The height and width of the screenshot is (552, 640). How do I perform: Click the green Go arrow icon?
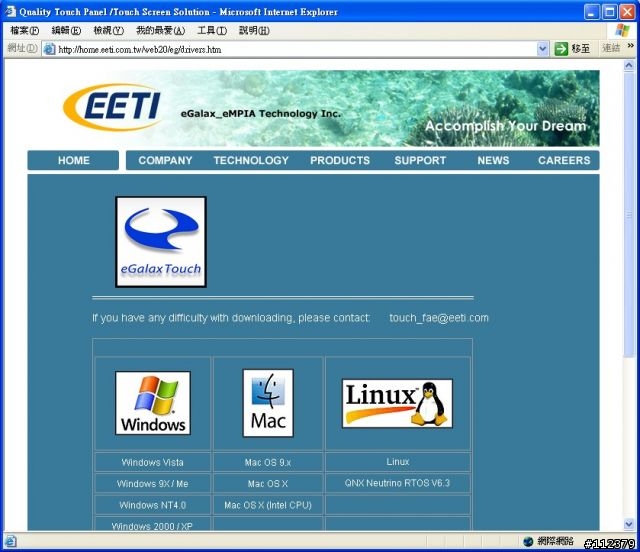point(561,49)
